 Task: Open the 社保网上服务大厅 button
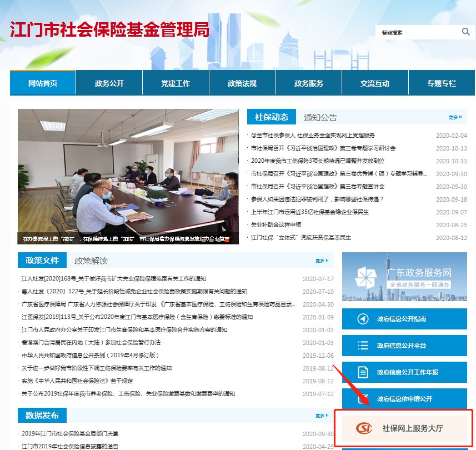[404, 428]
